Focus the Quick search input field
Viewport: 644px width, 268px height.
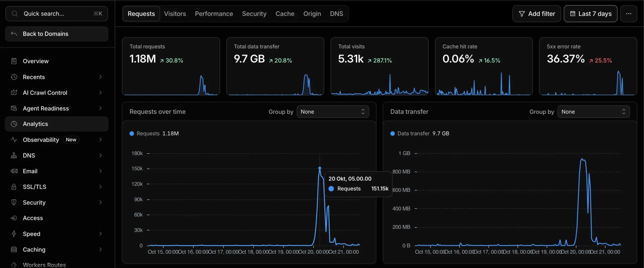(x=57, y=14)
